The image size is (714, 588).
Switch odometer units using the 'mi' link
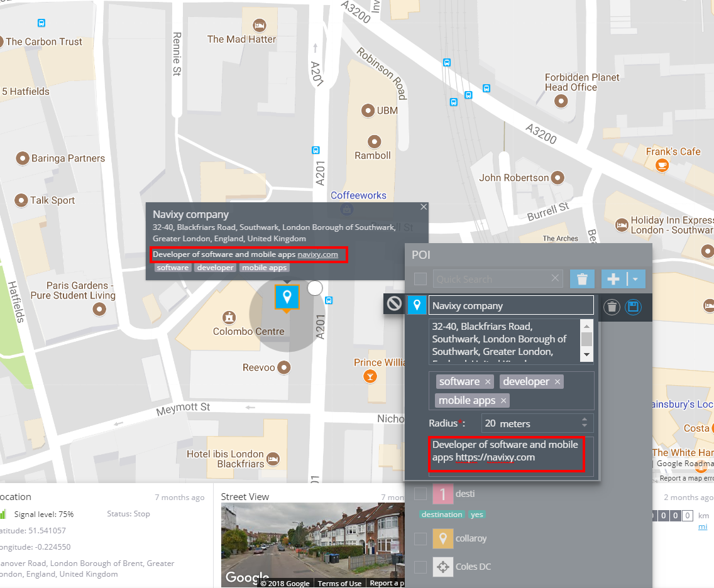[x=703, y=526]
